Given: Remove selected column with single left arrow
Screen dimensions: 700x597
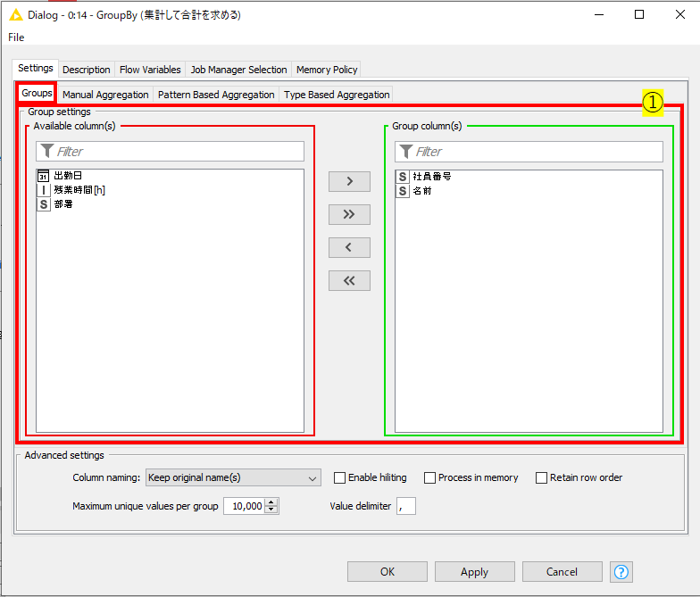Looking at the screenshot, I should coord(349,247).
